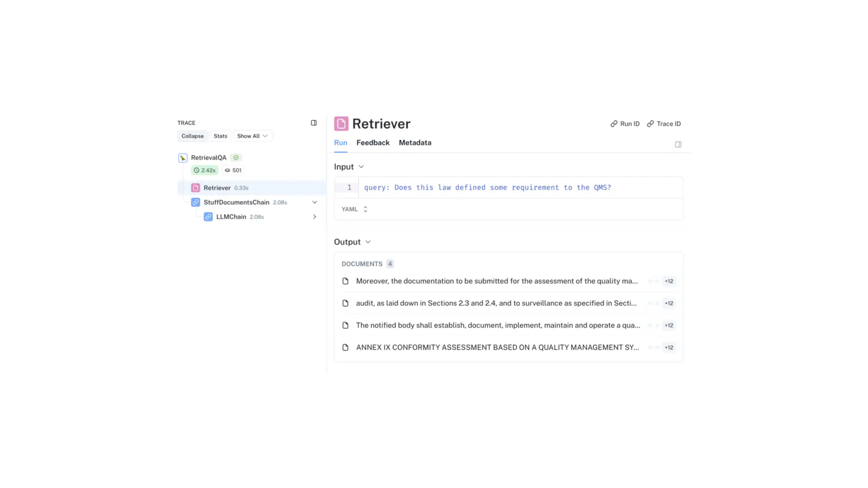868x488 pixels.
Task: Click the document icon next to first result
Action: click(346, 281)
